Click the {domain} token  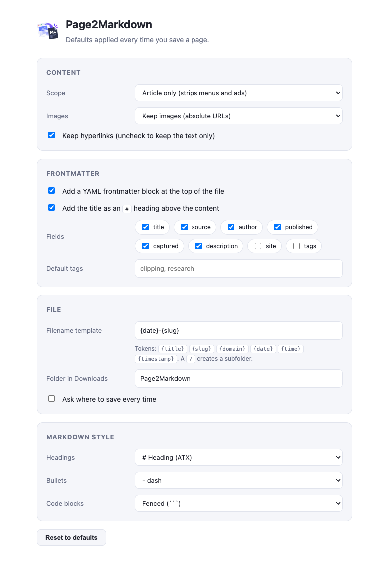pos(232,349)
